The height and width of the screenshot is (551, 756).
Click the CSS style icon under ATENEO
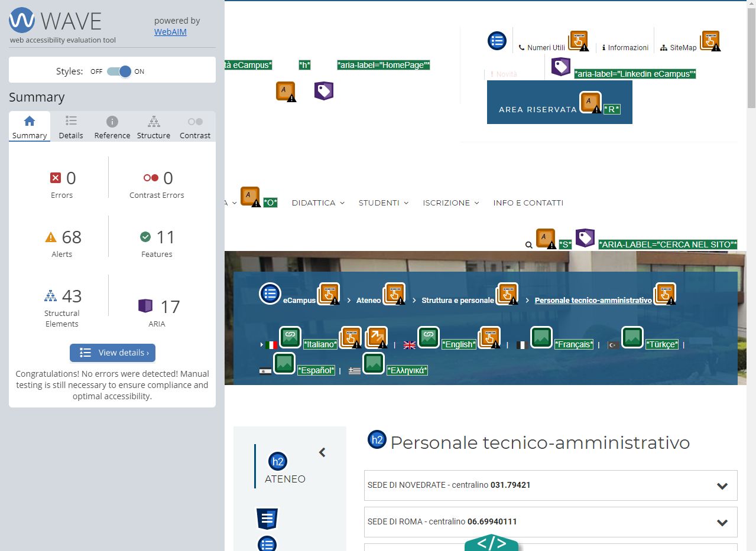click(x=267, y=519)
